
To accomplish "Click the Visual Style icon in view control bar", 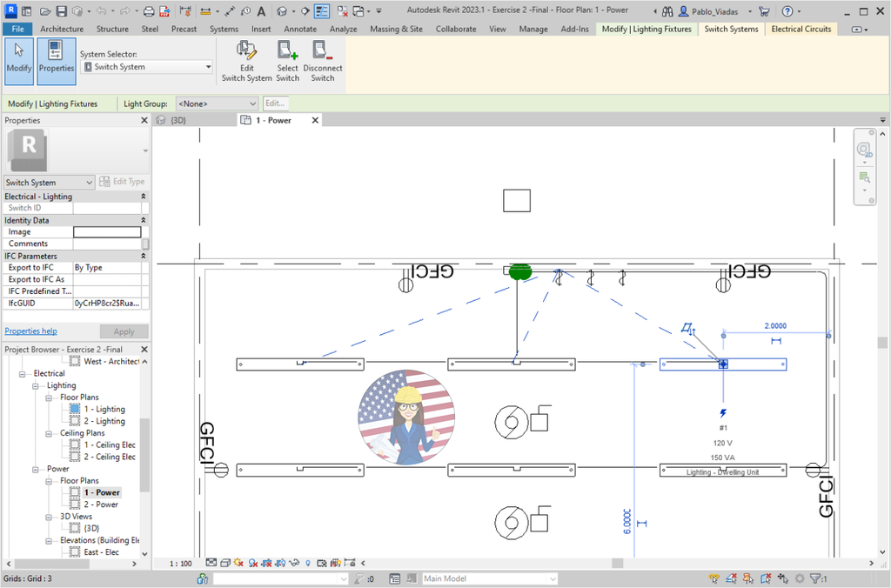I will click(x=225, y=563).
